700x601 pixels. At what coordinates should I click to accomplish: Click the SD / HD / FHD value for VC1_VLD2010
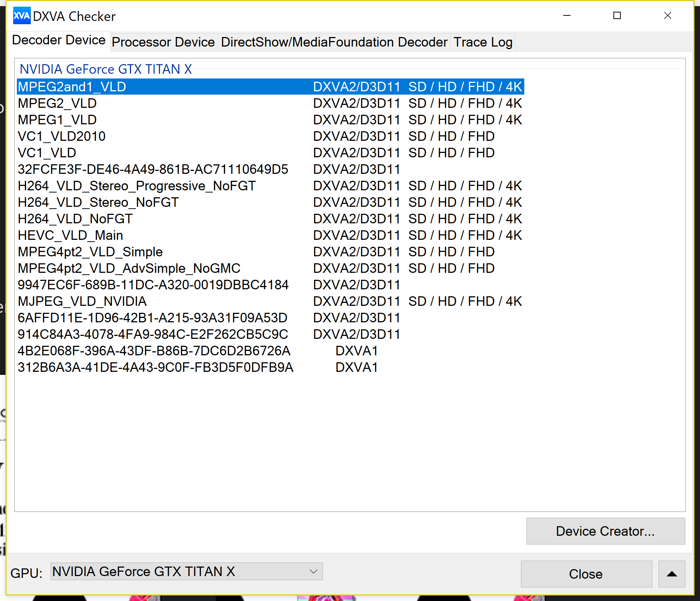[x=452, y=136]
